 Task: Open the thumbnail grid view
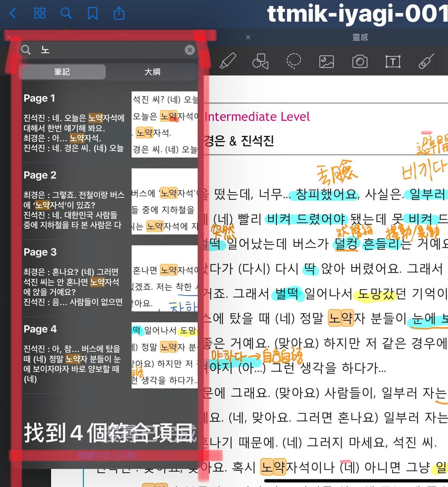click(40, 13)
